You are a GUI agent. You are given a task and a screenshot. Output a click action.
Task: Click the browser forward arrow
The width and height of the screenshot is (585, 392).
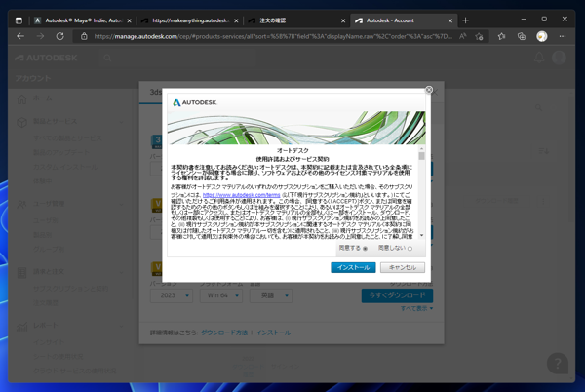click(40, 36)
